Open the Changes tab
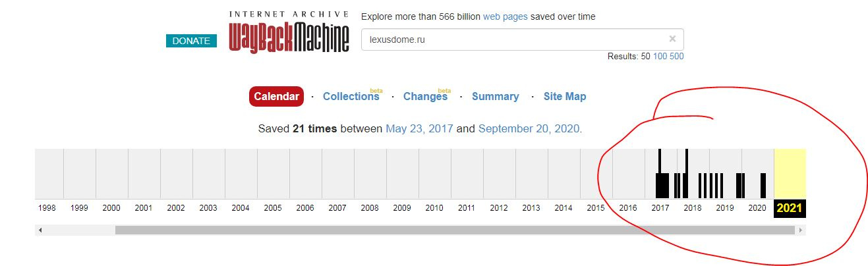The height and width of the screenshot is (266, 868). (x=425, y=96)
